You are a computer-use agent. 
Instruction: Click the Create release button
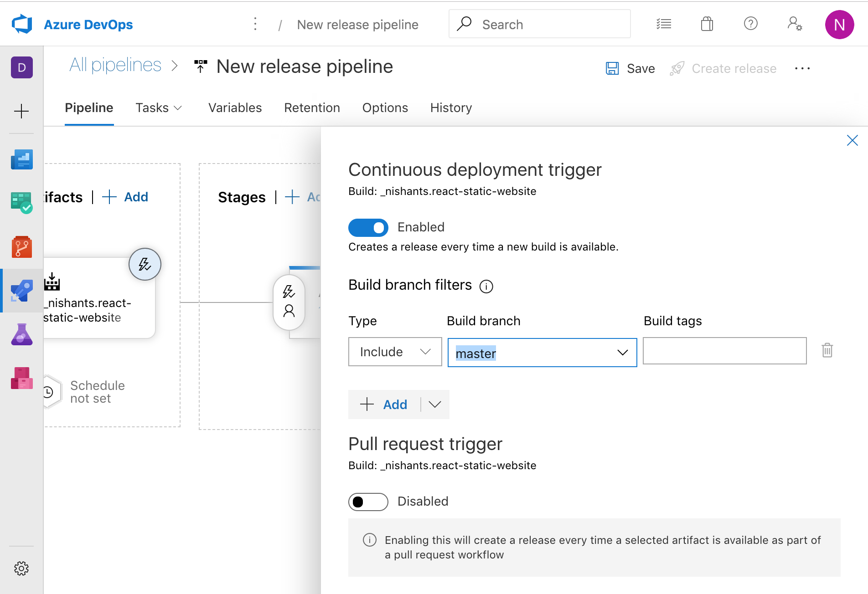(723, 68)
